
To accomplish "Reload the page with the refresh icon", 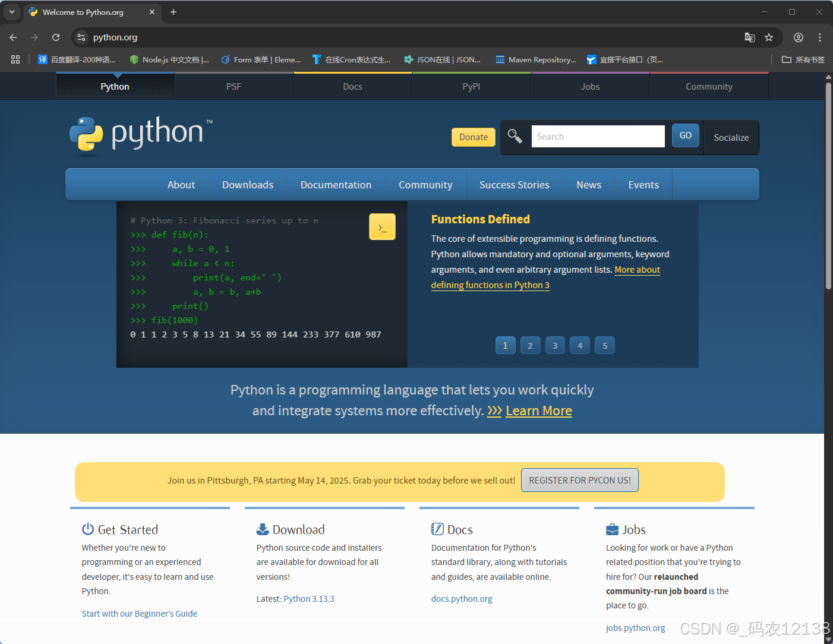I will (56, 37).
